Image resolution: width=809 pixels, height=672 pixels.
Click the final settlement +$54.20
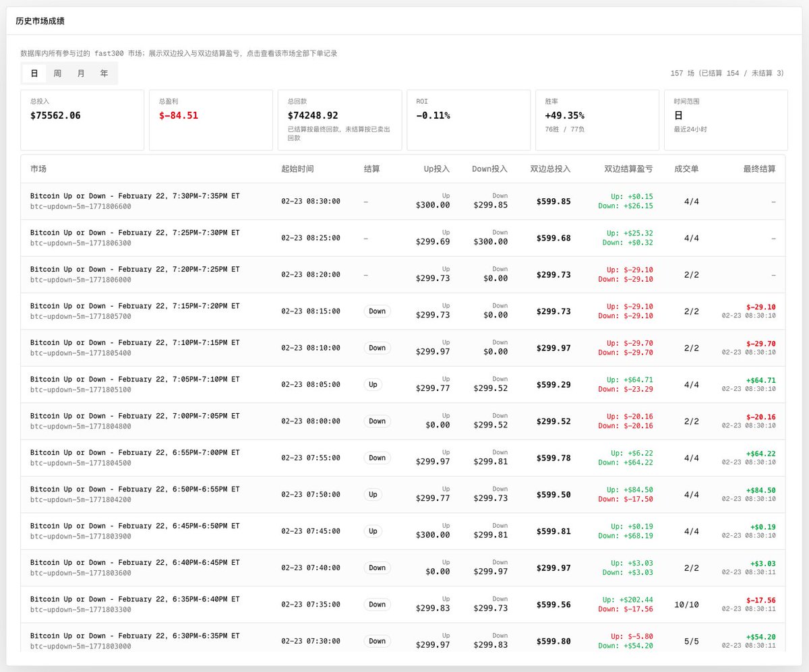tap(760, 637)
